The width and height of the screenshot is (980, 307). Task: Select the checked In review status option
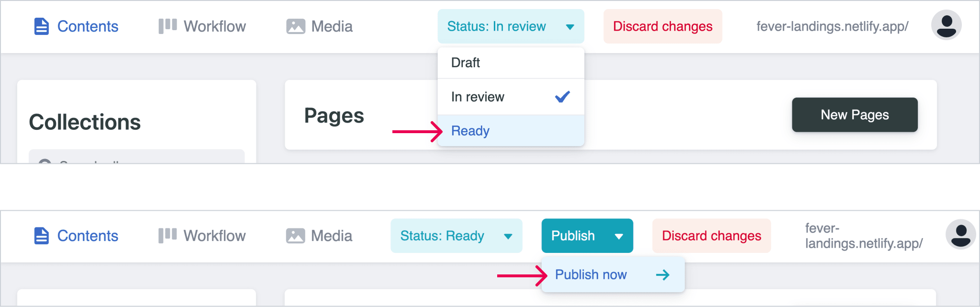coord(511,97)
